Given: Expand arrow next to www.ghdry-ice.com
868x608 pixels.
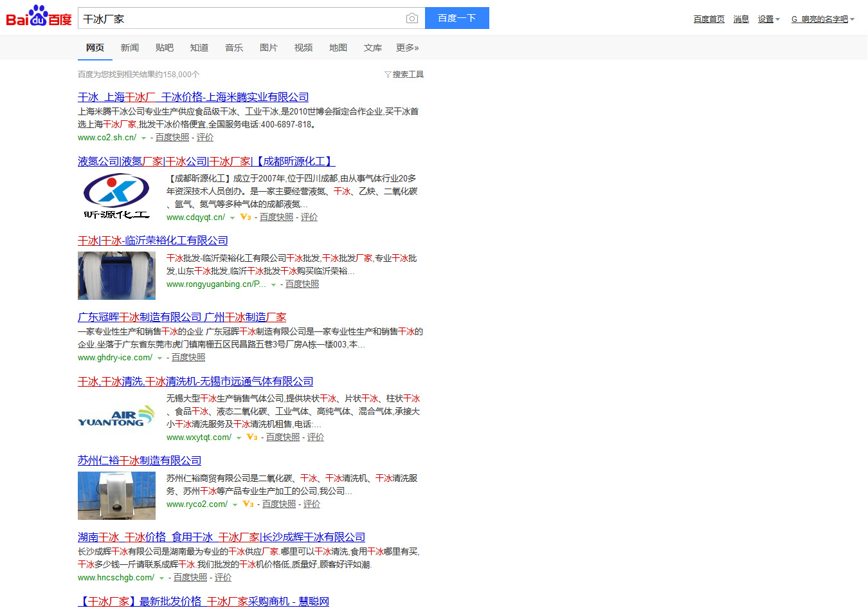Looking at the screenshot, I should click(160, 358).
